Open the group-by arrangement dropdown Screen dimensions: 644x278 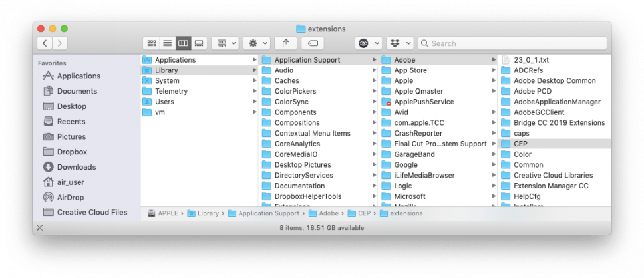point(225,43)
